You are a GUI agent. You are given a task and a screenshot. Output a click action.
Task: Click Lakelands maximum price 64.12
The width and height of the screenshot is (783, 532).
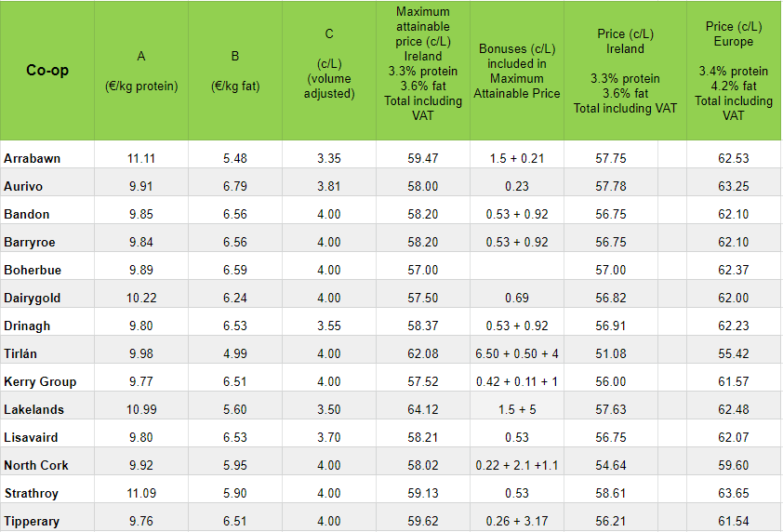tap(423, 409)
